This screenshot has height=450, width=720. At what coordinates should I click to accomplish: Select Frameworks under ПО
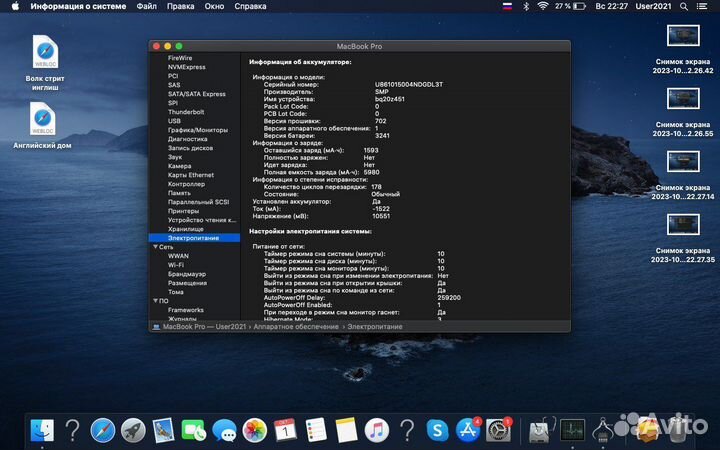point(186,310)
